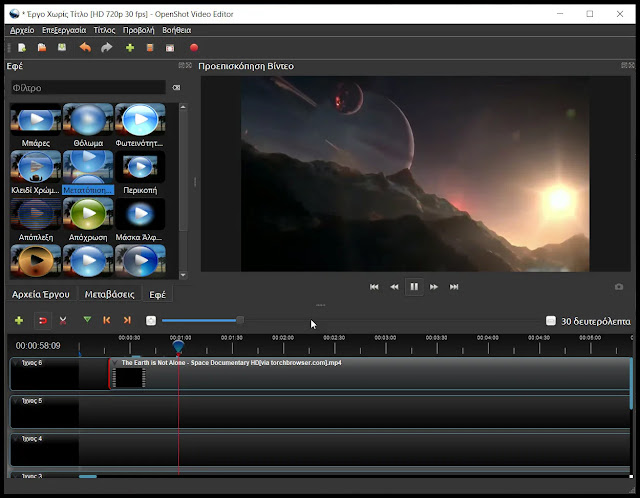Jump to the next marker
The height and width of the screenshot is (498, 640).
(127, 320)
